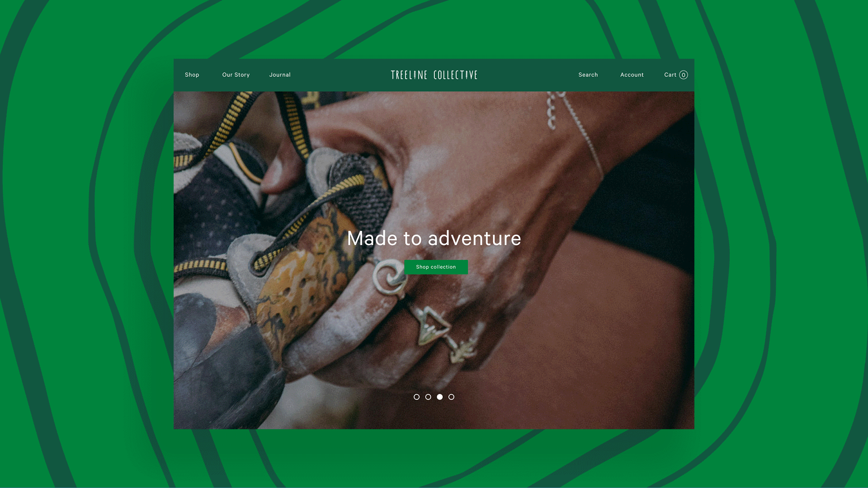Click the Cart icon with item counter

[675, 75]
